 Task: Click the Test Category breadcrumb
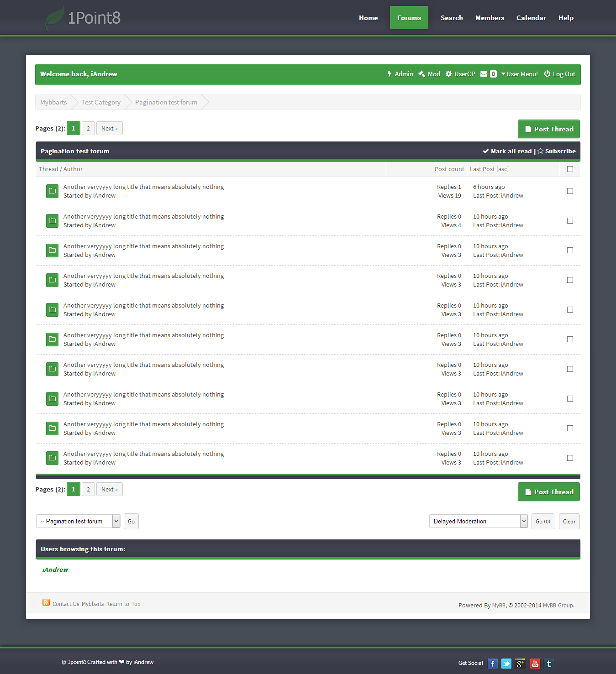point(101,102)
